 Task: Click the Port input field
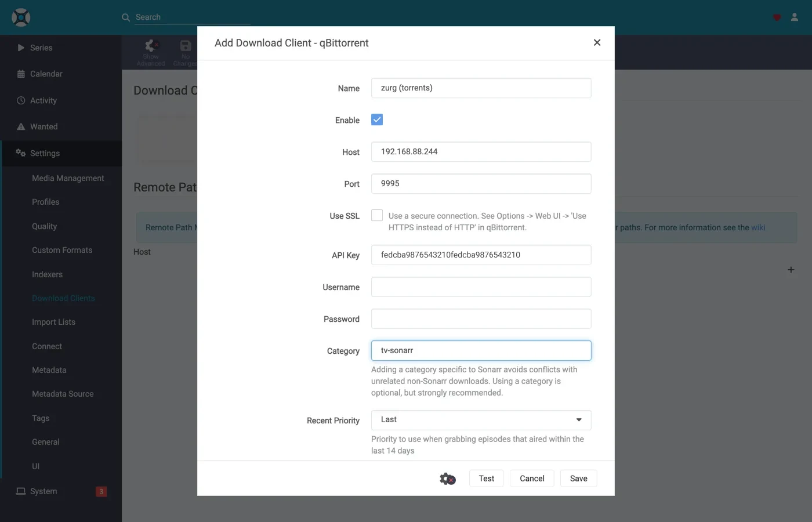[x=481, y=184]
